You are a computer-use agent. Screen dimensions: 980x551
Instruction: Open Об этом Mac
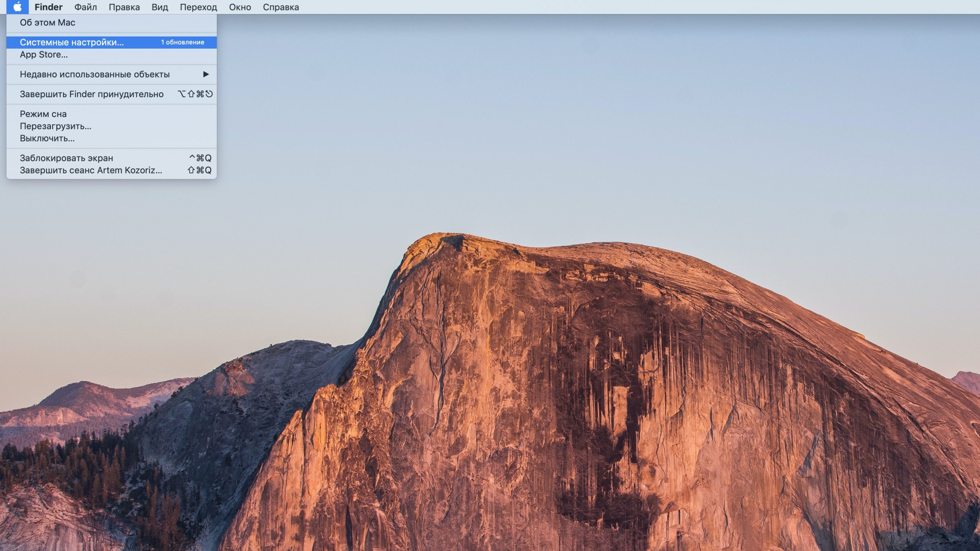click(47, 23)
